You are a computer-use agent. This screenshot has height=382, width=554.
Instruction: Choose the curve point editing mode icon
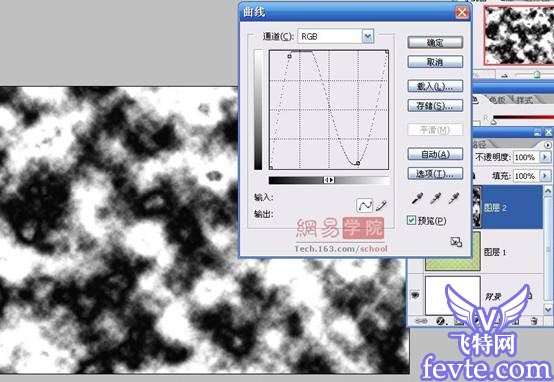click(x=365, y=205)
